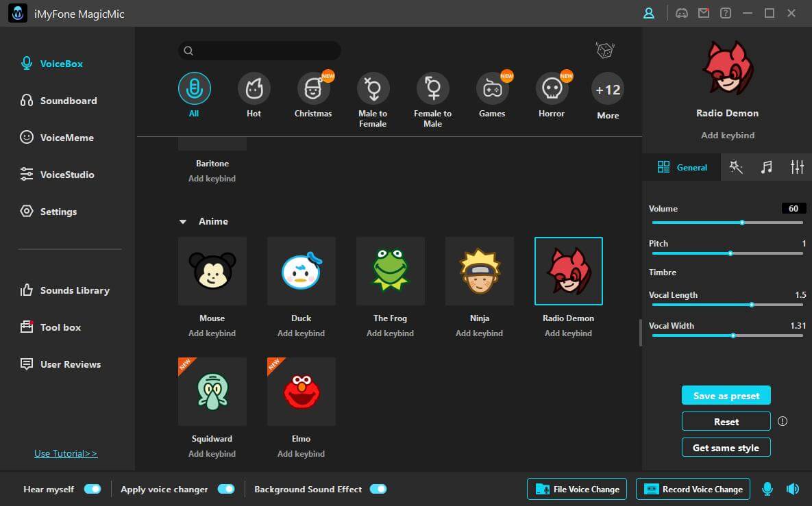812x506 pixels.
Task: Select the Horror category
Action: coord(552,88)
